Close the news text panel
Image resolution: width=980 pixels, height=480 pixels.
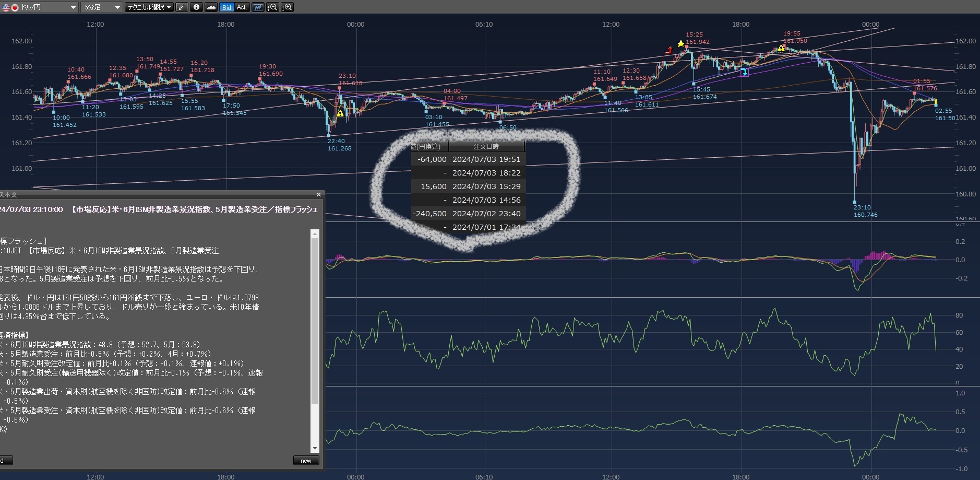319,195
